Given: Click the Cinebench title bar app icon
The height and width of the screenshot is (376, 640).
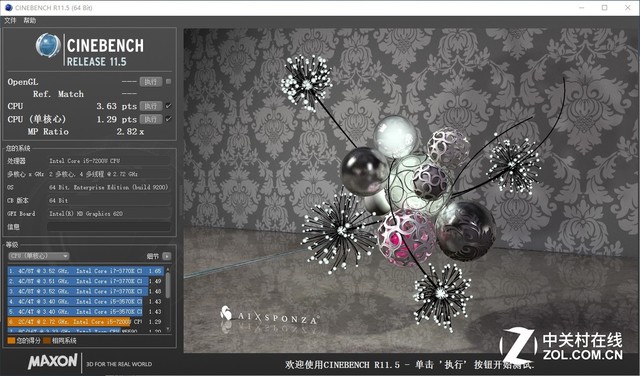Looking at the screenshot, I should (8, 7).
